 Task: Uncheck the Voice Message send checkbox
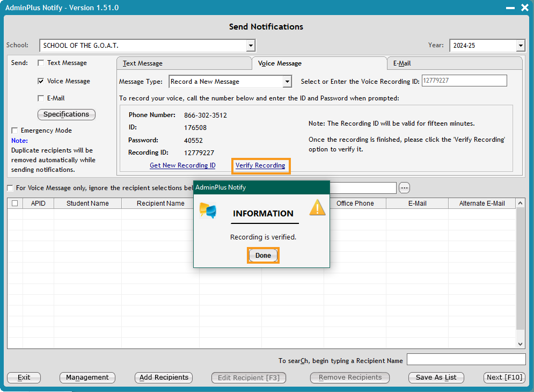pos(41,81)
